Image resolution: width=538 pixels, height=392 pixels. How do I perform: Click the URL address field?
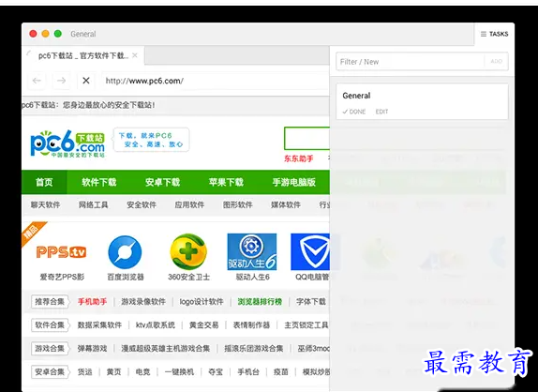215,81
